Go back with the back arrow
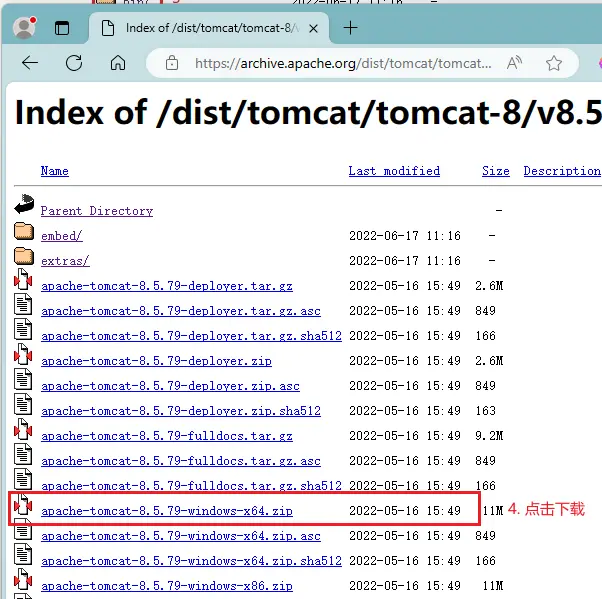The height and width of the screenshot is (599, 602). pos(30,63)
